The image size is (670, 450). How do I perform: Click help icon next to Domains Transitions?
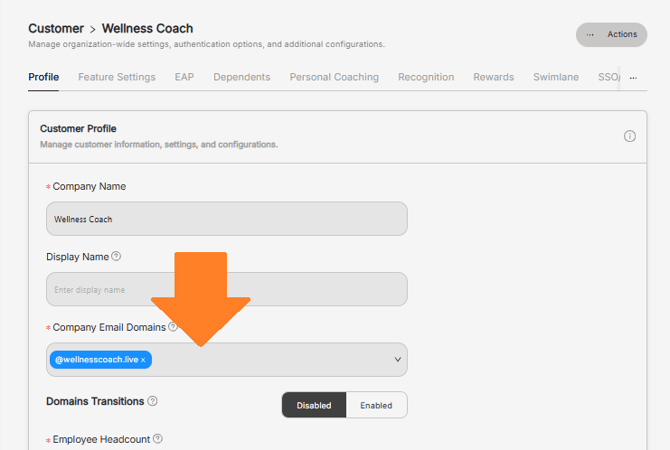pyautogui.click(x=153, y=401)
